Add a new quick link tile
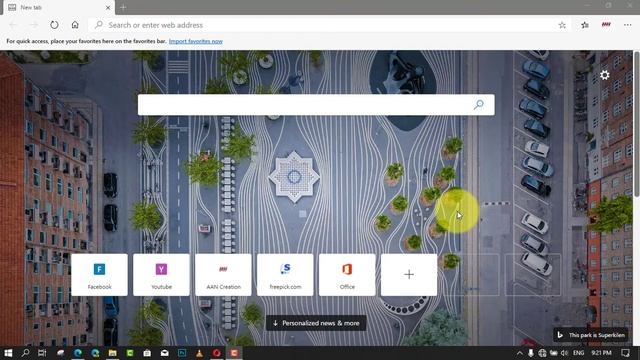The image size is (640, 360). [409, 275]
